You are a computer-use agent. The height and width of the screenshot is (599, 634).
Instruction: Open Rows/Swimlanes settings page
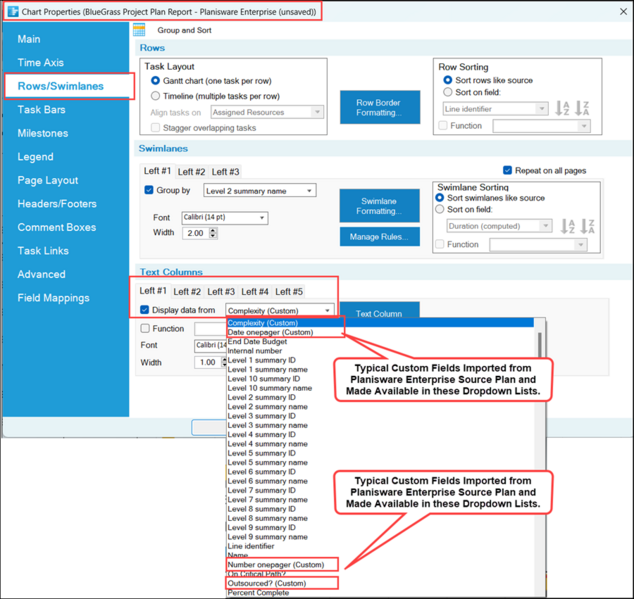tap(61, 86)
